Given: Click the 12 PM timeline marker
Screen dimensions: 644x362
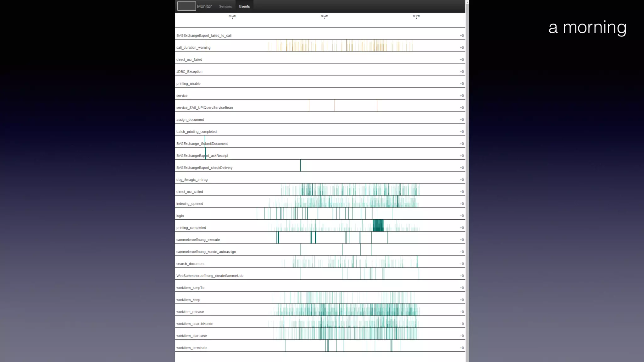Looking at the screenshot, I should pos(416,16).
